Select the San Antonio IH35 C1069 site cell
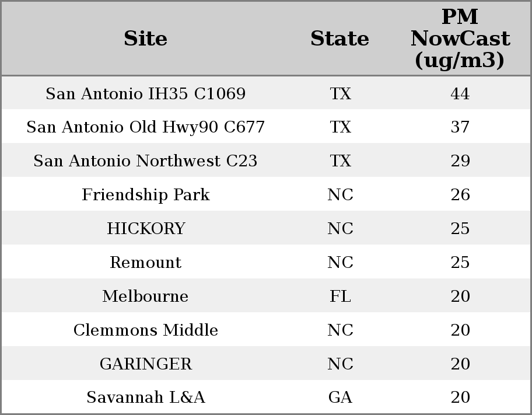 click(x=145, y=94)
